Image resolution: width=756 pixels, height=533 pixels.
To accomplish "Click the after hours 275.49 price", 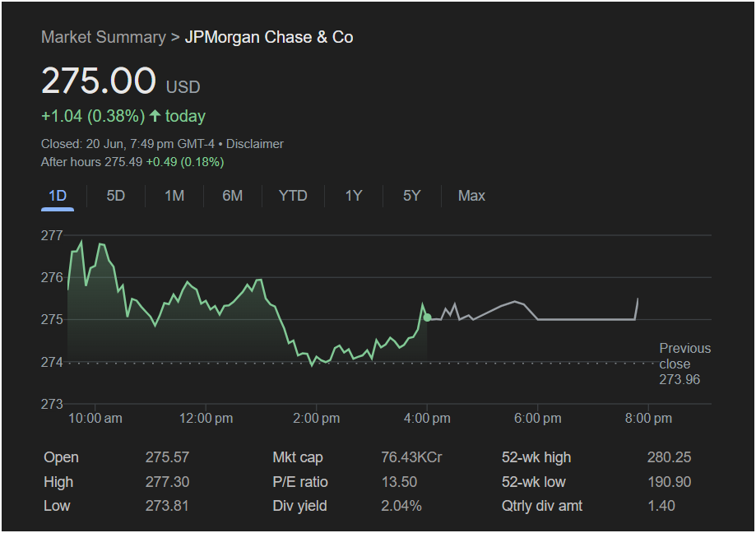I will click(123, 162).
